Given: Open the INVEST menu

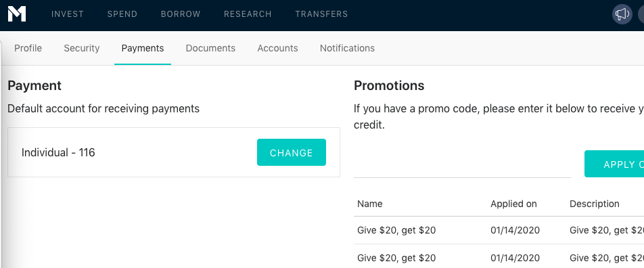Looking at the screenshot, I should (x=68, y=14).
